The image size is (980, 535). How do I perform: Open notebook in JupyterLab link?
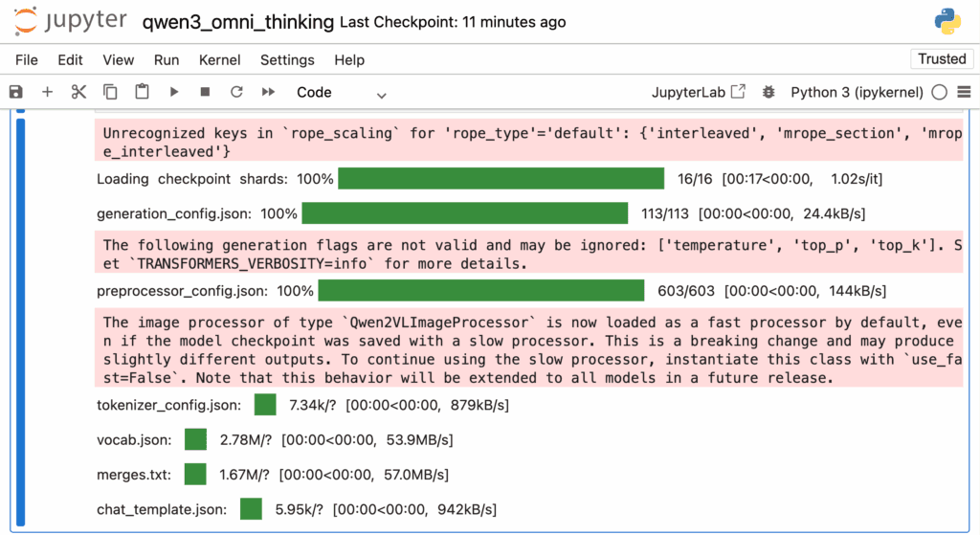tap(698, 92)
